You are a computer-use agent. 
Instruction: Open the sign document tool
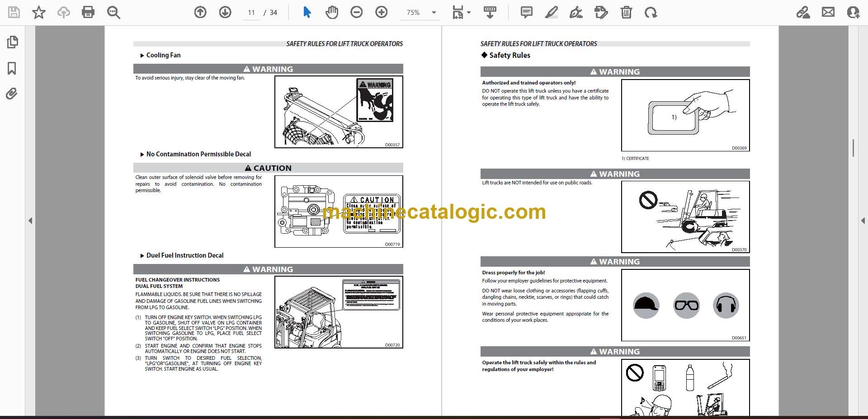pyautogui.click(x=576, y=12)
